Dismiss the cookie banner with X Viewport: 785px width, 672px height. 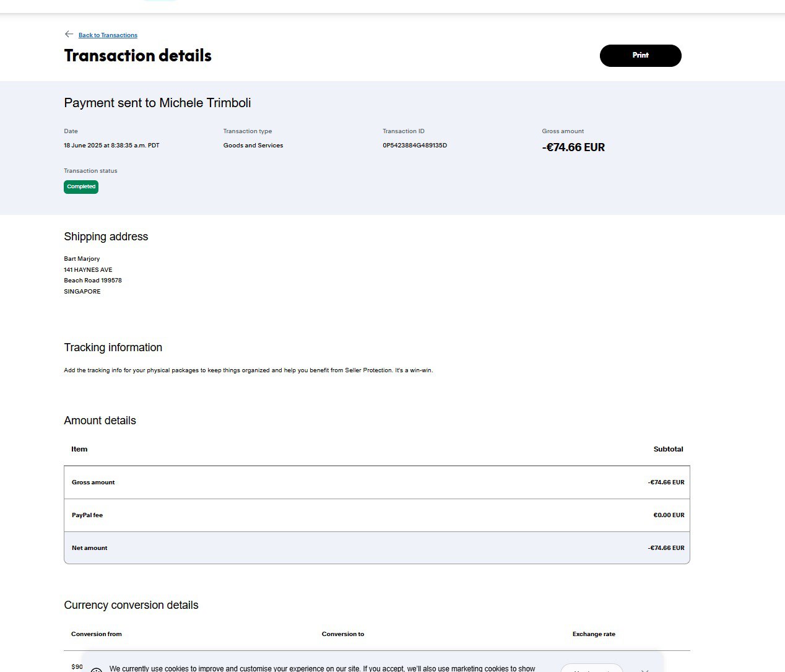[644, 670]
